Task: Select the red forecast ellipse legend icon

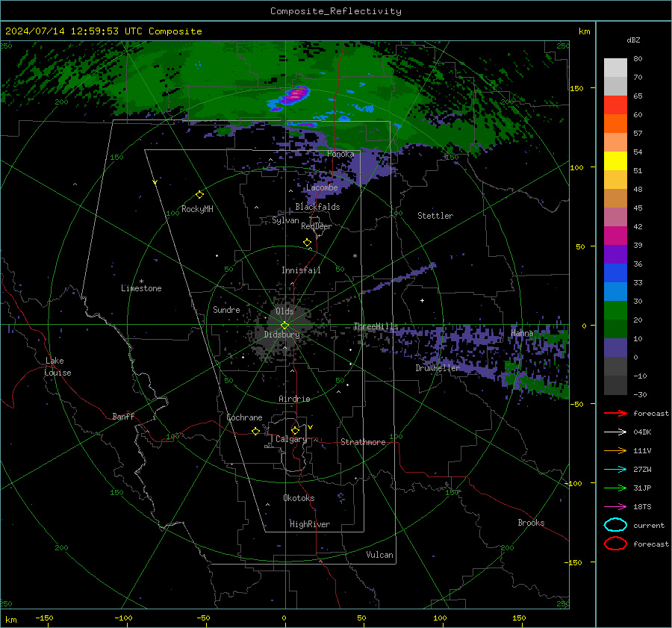Action: [x=615, y=544]
